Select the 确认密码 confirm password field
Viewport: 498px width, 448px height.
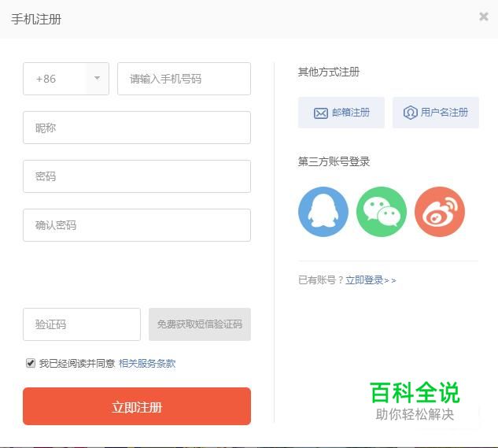tap(137, 225)
